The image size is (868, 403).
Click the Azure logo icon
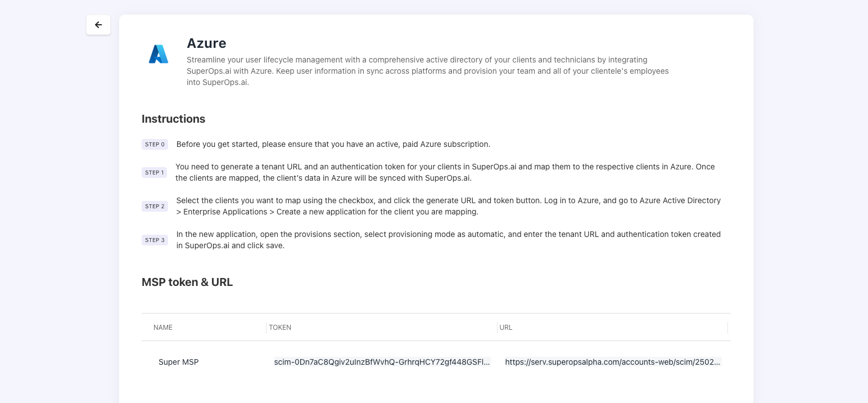pos(159,54)
